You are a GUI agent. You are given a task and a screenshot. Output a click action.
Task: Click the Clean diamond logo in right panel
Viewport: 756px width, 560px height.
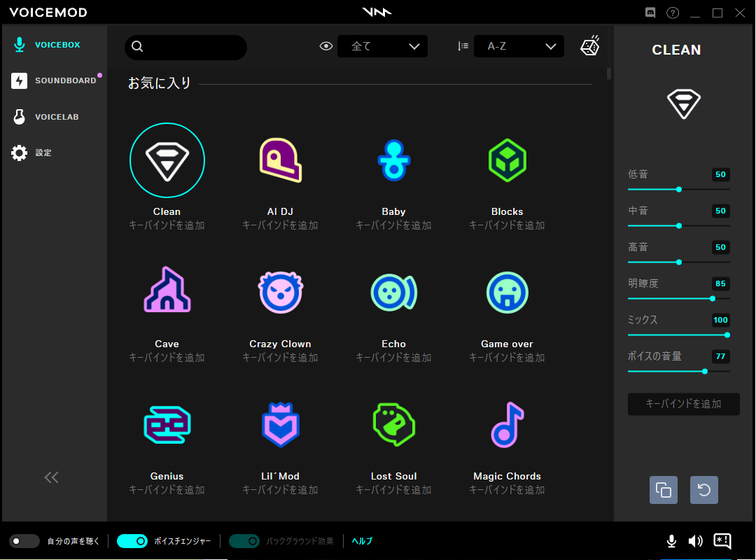pyautogui.click(x=684, y=104)
